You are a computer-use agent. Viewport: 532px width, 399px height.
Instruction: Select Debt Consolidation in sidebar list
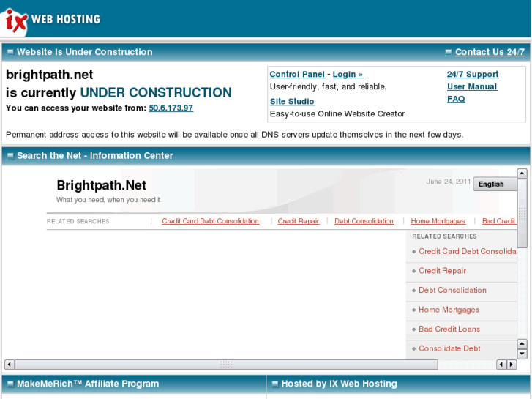pyautogui.click(x=453, y=290)
